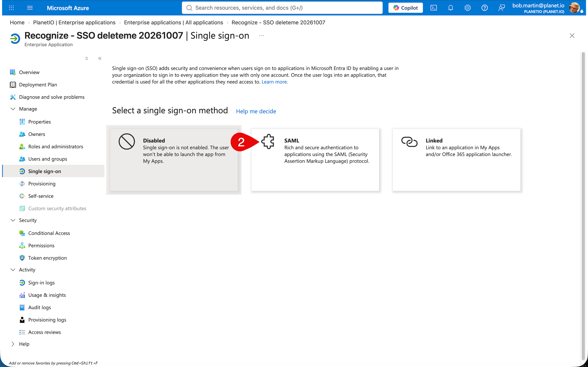Expand the Help section
Viewport: 588px width, 367px height.
(x=13, y=344)
